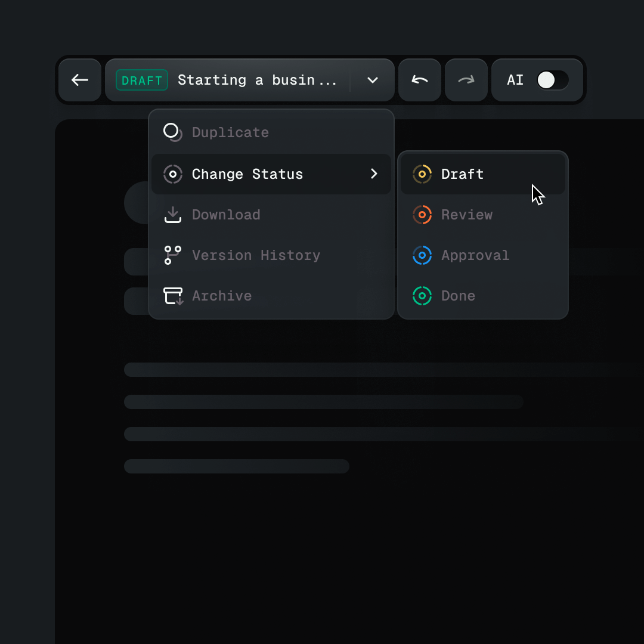Click the green DRAFT status badge
This screenshot has height=644, width=644.
pyautogui.click(x=141, y=80)
